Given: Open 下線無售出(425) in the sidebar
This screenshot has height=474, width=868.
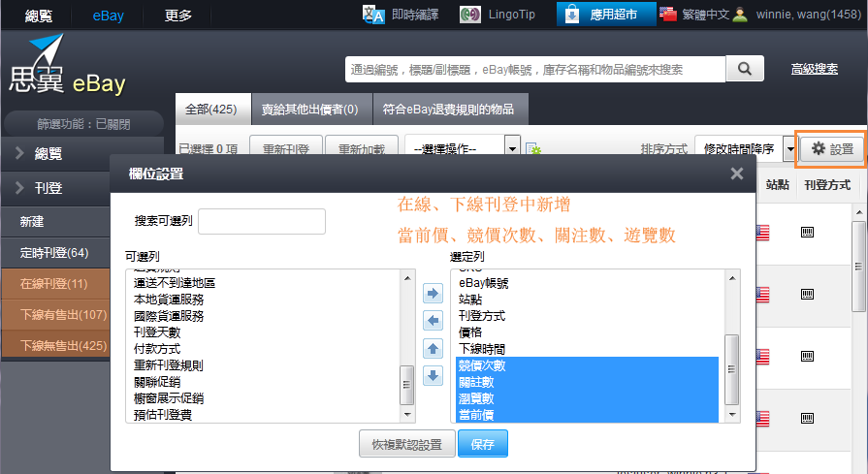Looking at the screenshot, I should (56, 346).
